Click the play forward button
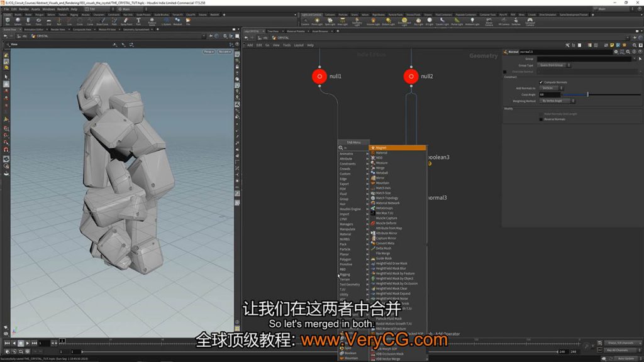This screenshot has height=362, width=644. coord(28,343)
